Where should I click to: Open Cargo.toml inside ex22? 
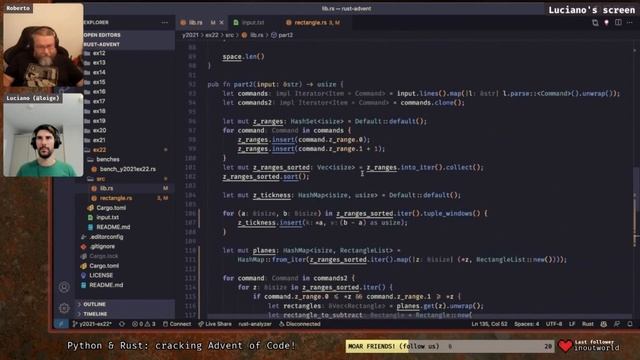(x=111, y=208)
